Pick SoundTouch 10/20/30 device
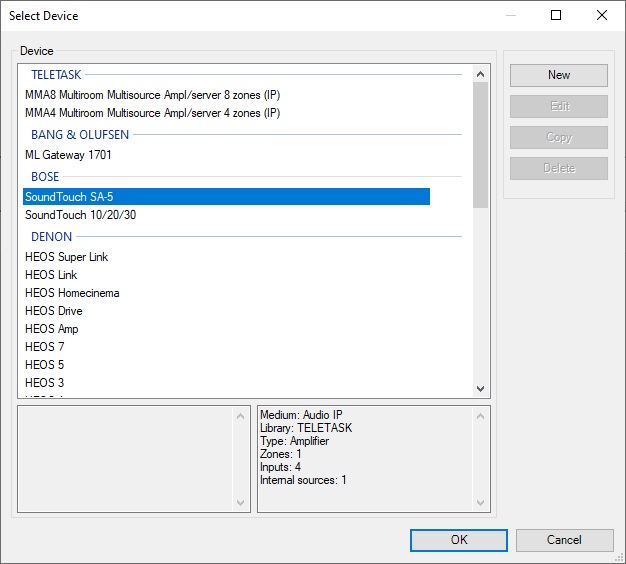Screen dimensions: 626x564 [x=82, y=215]
